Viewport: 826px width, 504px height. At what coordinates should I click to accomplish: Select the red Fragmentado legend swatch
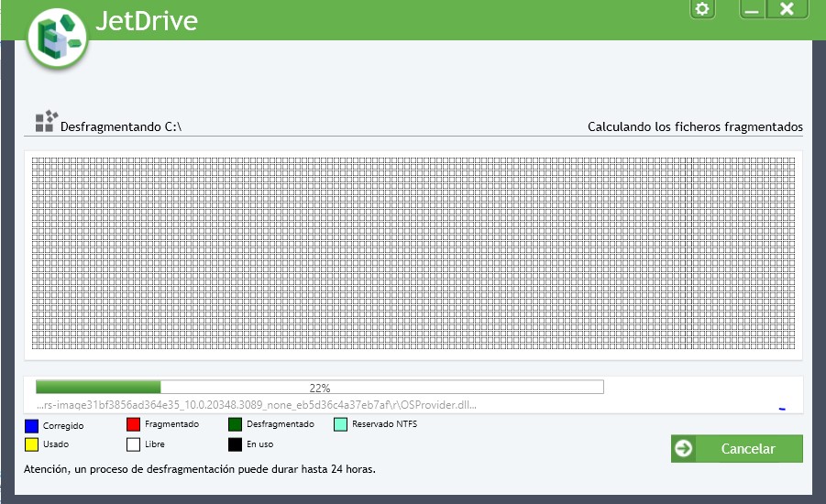tap(133, 425)
